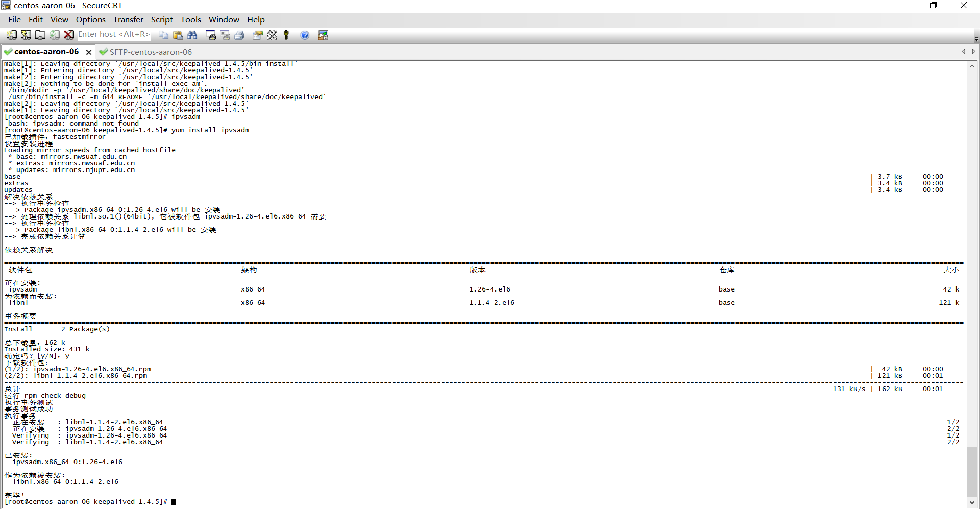The width and height of the screenshot is (980, 509).
Task: Click '(2/2): libnl-1.1.4-2.el6.x86_64.rpm' line
Action: (x=76, y=376)
